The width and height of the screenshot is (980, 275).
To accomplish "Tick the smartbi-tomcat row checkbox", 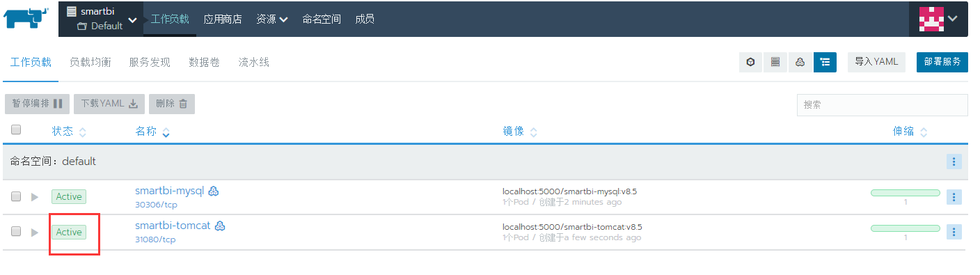I will [16, 231].
